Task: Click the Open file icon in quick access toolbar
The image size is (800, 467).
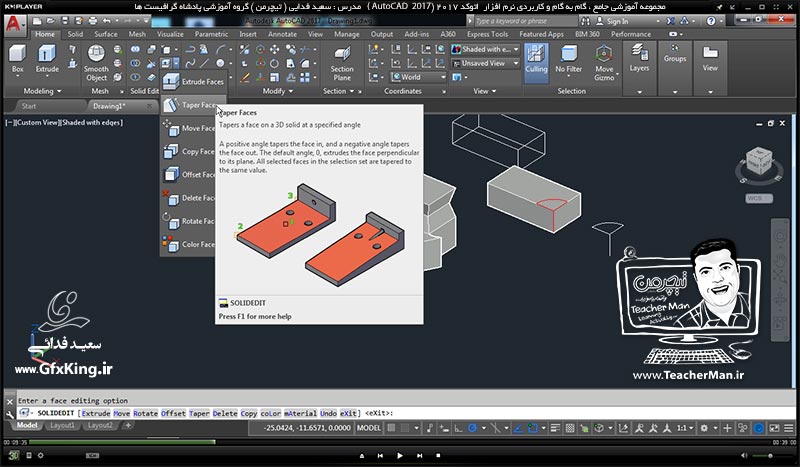Action: (x=51, y=21)
